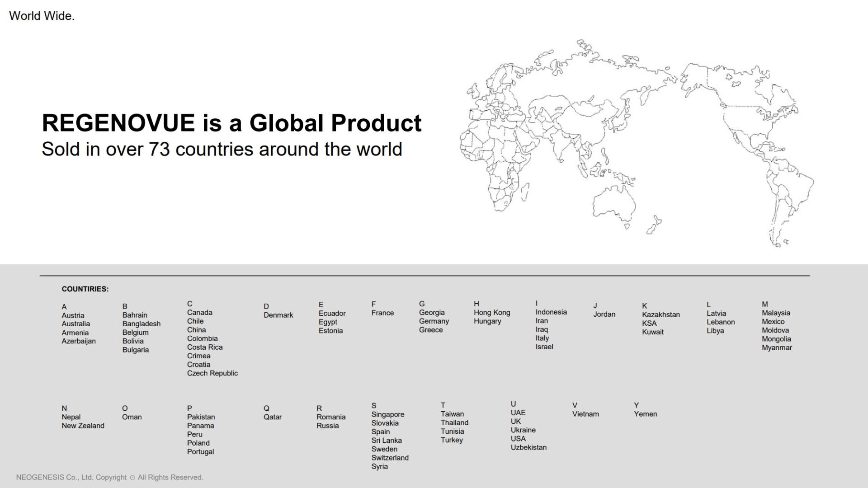Screen dimensions: 868x488
Task: Click 'Costa Rica' in the list
Action: coord(205,347)
